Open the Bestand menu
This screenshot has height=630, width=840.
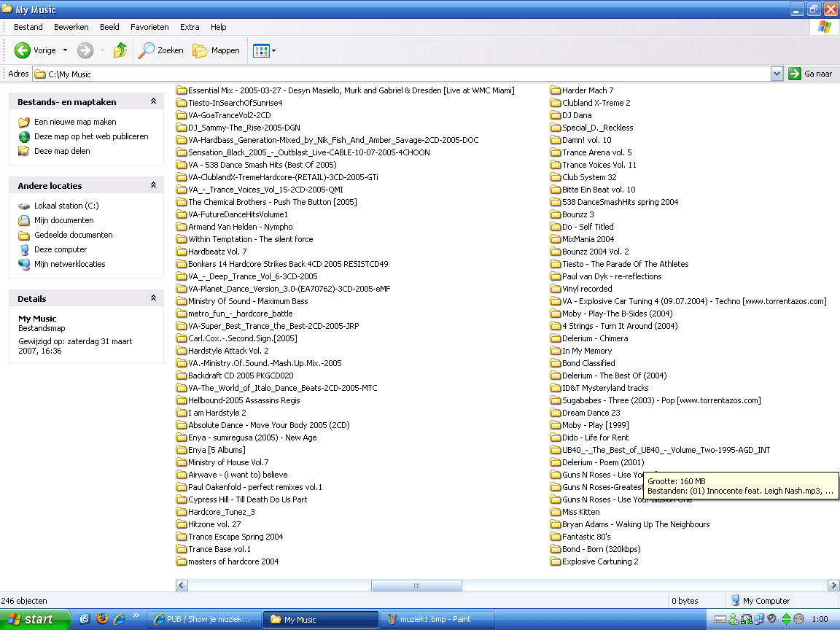tap(28, 27)
